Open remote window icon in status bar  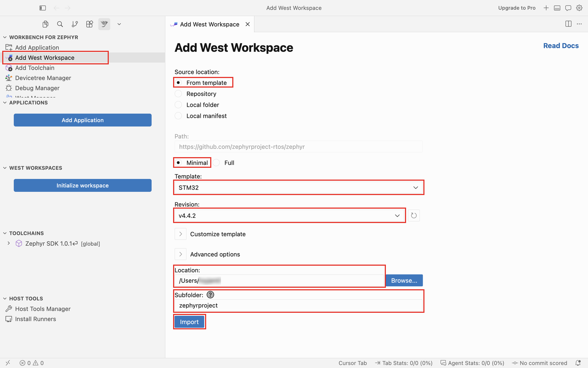tap(8, 363)
